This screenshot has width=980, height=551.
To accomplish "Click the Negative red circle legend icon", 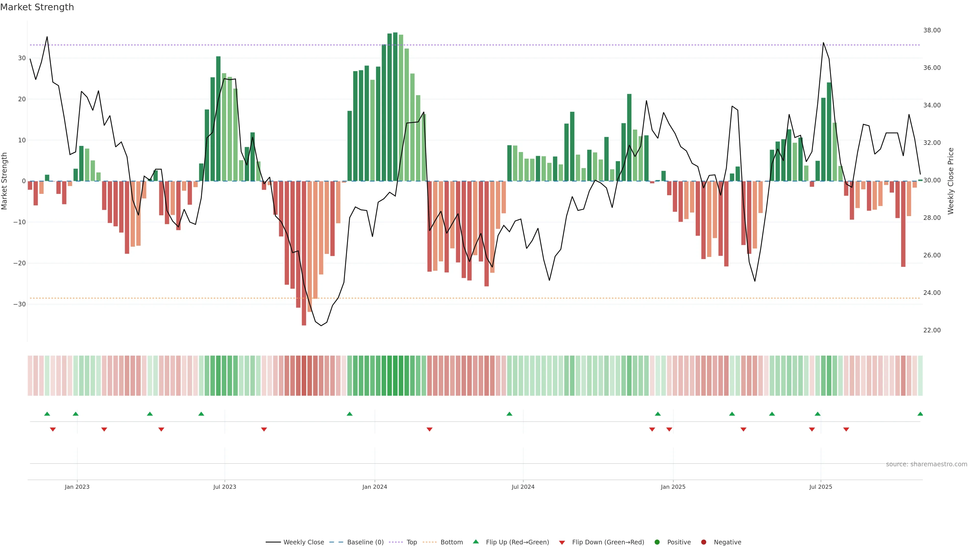I will coord(703,542).
